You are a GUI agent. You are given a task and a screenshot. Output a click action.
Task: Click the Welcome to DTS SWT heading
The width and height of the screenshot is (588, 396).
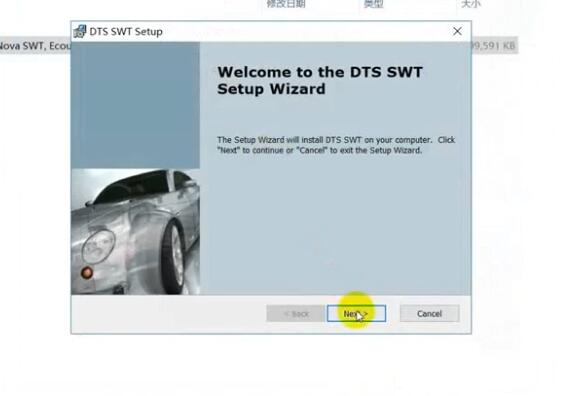(x=320, y=80)
